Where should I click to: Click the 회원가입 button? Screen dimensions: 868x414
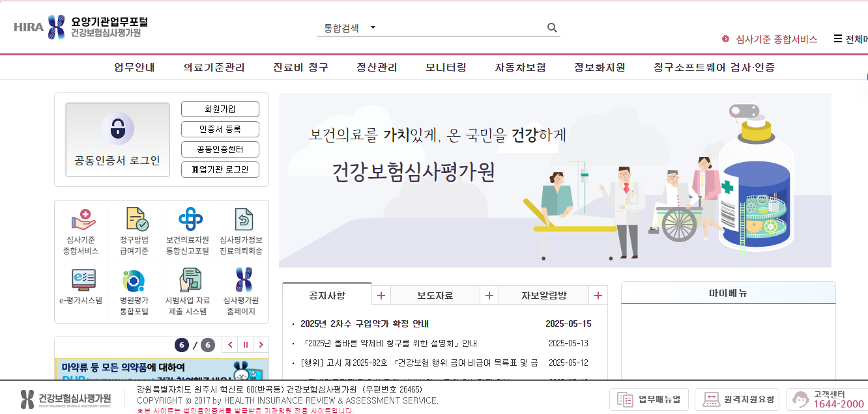(x=220, y=109)
